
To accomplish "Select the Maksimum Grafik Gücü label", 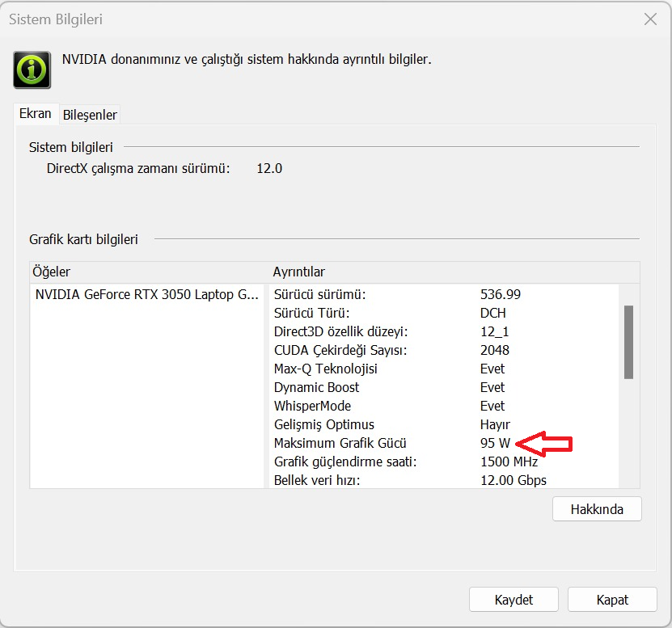I will (340, 443).
